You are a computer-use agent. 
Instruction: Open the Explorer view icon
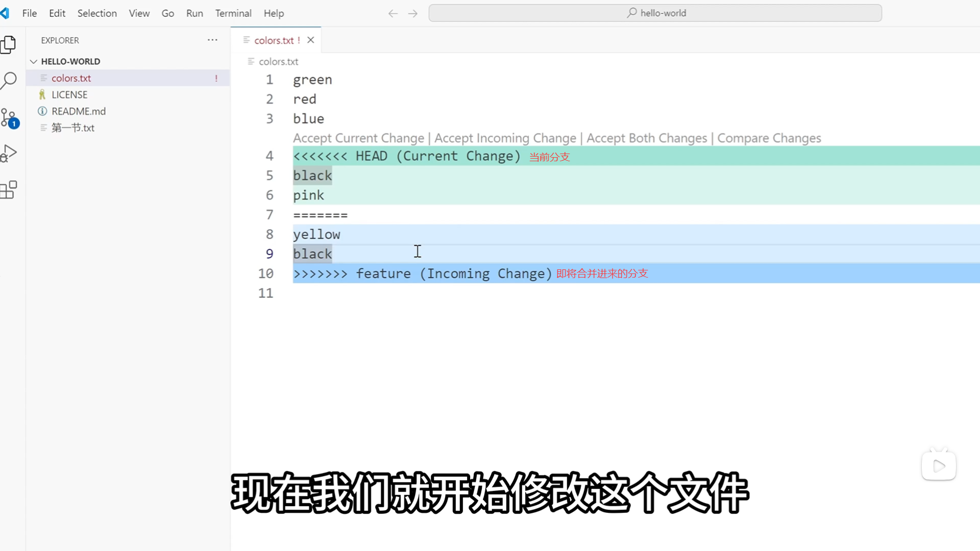click(x=9, y=45)
